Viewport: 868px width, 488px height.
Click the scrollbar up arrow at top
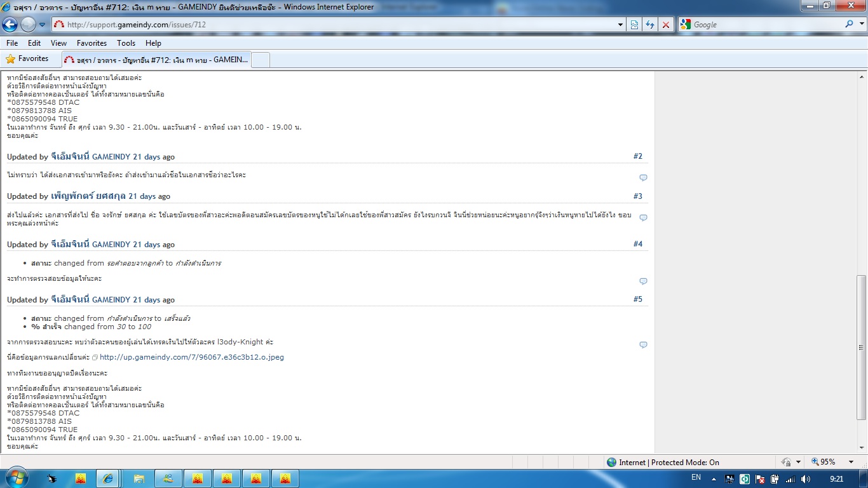[862, 76]
